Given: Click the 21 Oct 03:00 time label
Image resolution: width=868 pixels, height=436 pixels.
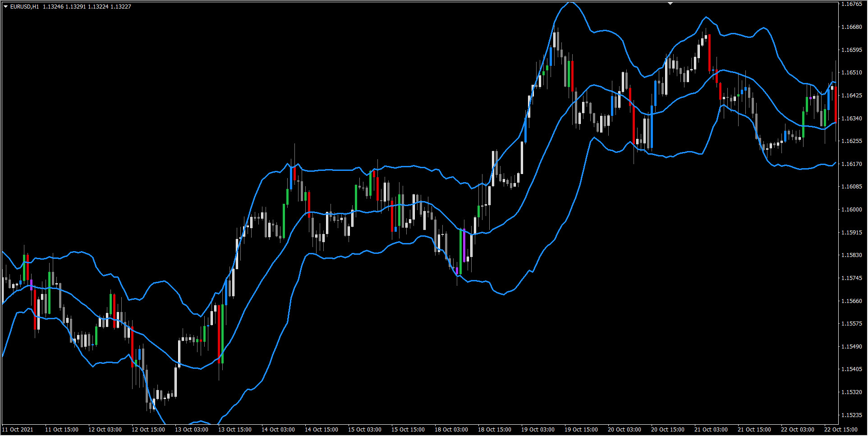Looking at the screenshot, I should (711, 430).
